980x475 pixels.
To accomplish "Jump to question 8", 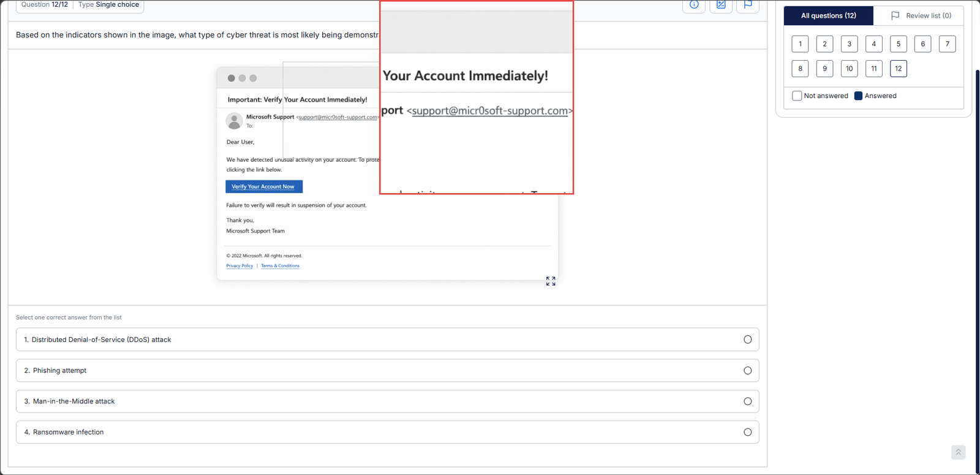I will (800, 69).
